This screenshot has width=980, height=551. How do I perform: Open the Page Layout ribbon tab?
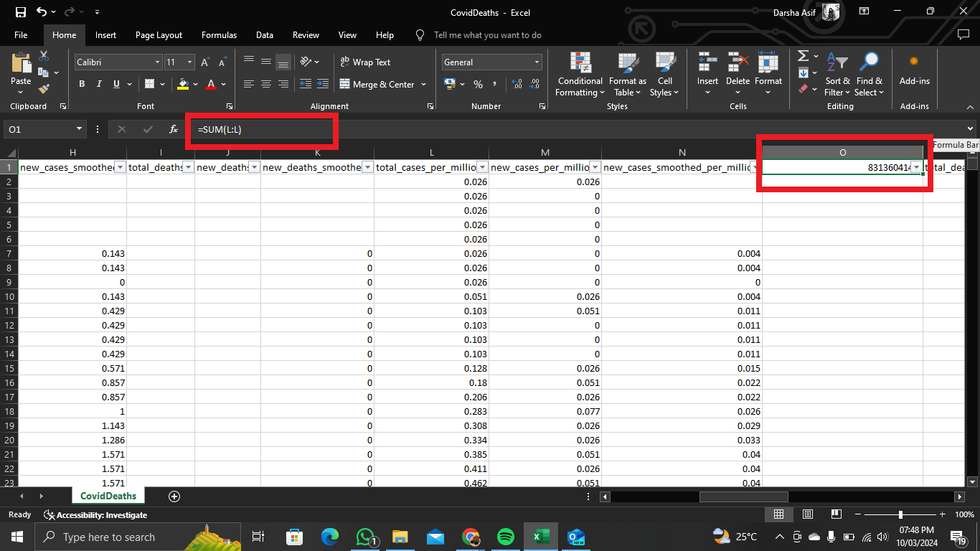click(159, 35)
